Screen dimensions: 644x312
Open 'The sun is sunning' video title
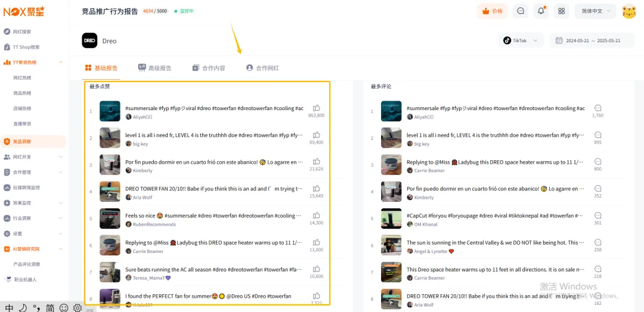pos(496,243)
